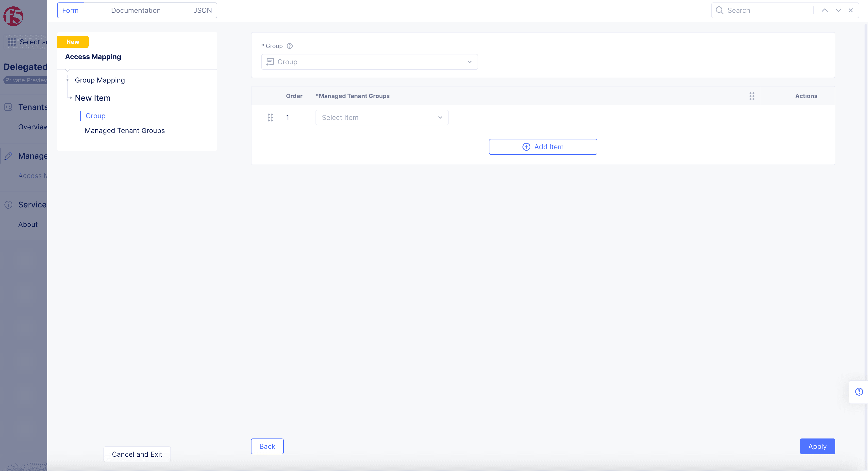Click the Back button
Screen dimensions: 868x471
click(267, 446)
